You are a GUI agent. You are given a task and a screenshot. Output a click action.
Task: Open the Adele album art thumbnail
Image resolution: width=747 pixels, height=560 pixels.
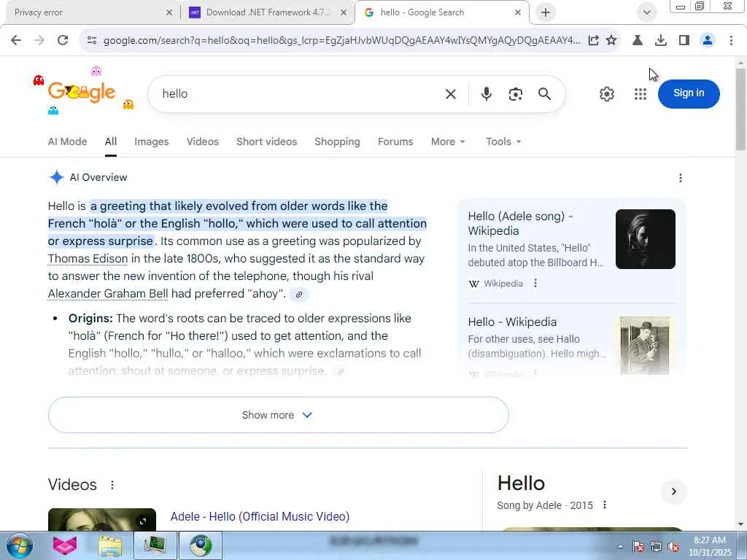pos(645,239)
